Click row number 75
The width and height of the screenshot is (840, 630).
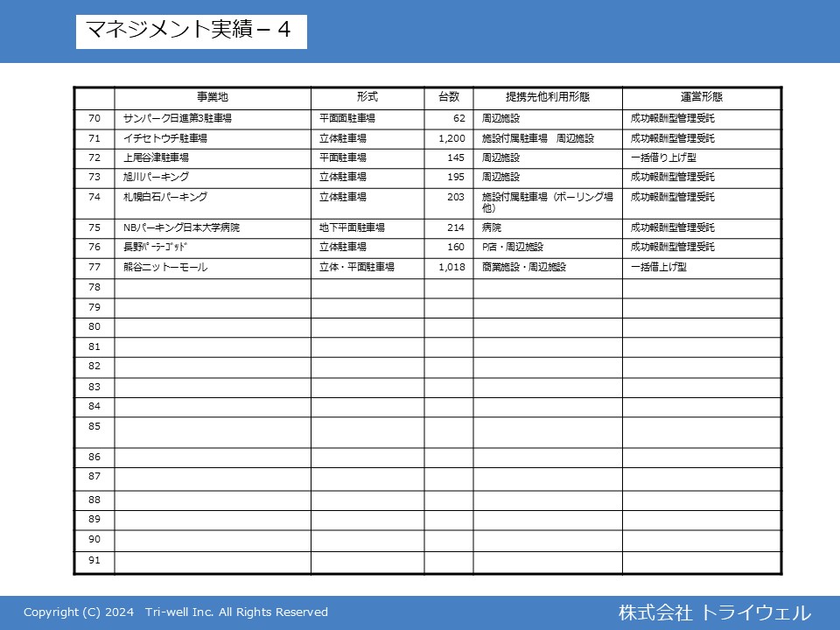click(94, 227)
